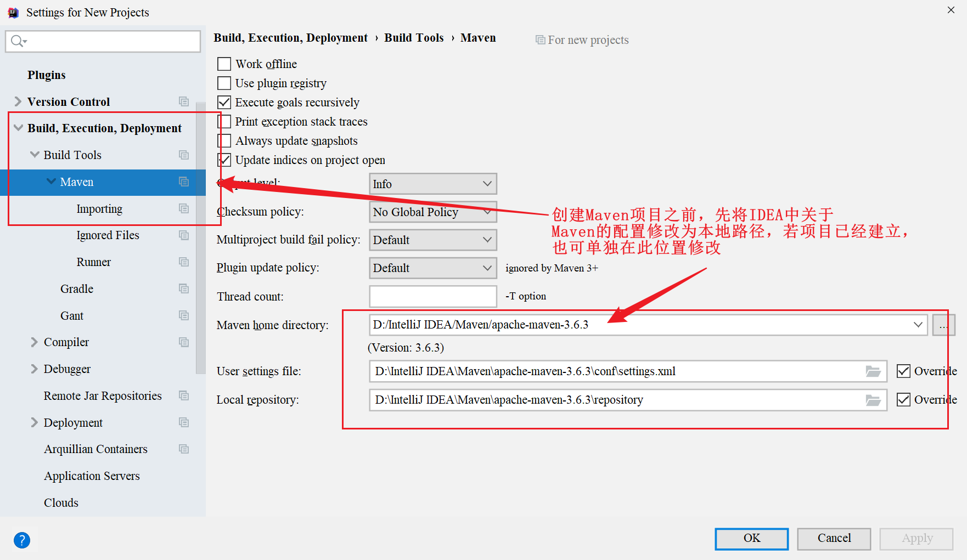Click the Remote Jar Repositories copy icon
This screenshot has height=560, width=967.
point(184,395)
